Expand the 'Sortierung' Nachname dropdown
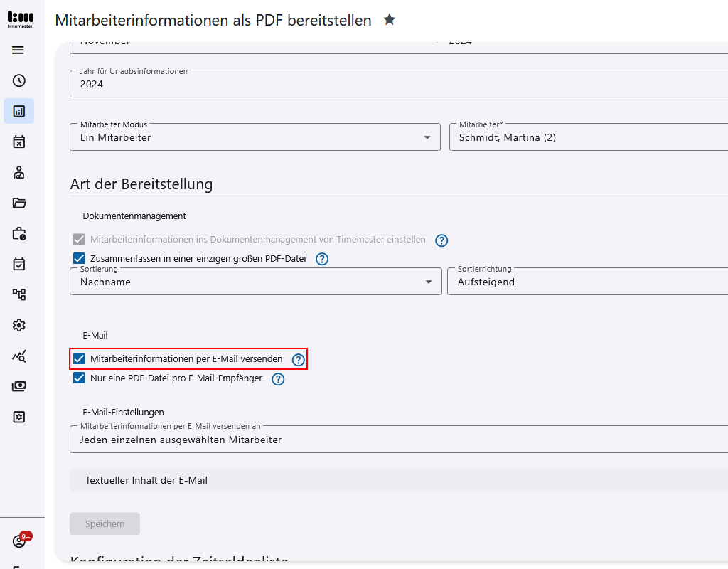The width and height of the screenshot is (728, 569). pos(255,282)
